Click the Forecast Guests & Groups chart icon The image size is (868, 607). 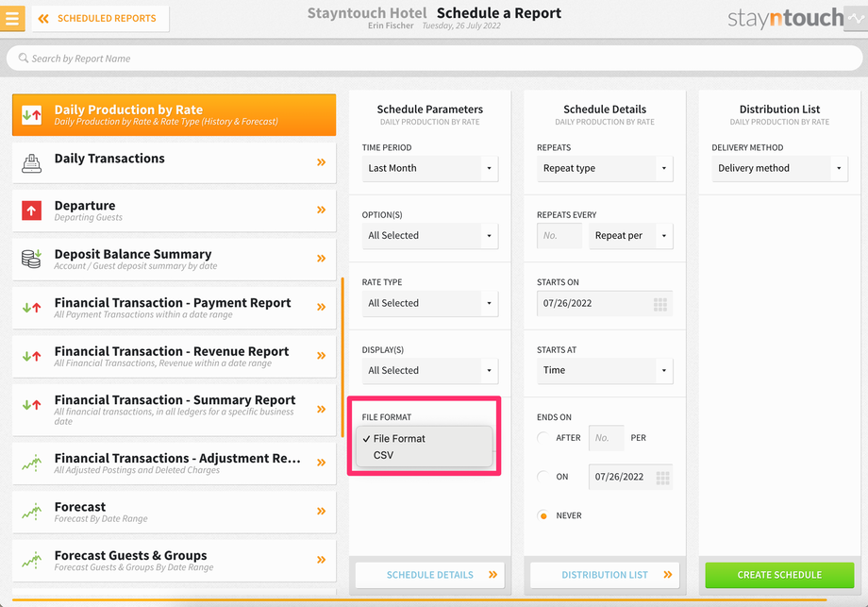(31, 561)
